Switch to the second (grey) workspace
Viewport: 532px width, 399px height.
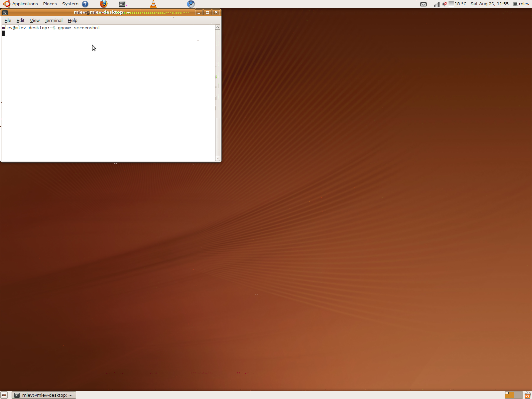pyautogui.click(x=518, y=395)
